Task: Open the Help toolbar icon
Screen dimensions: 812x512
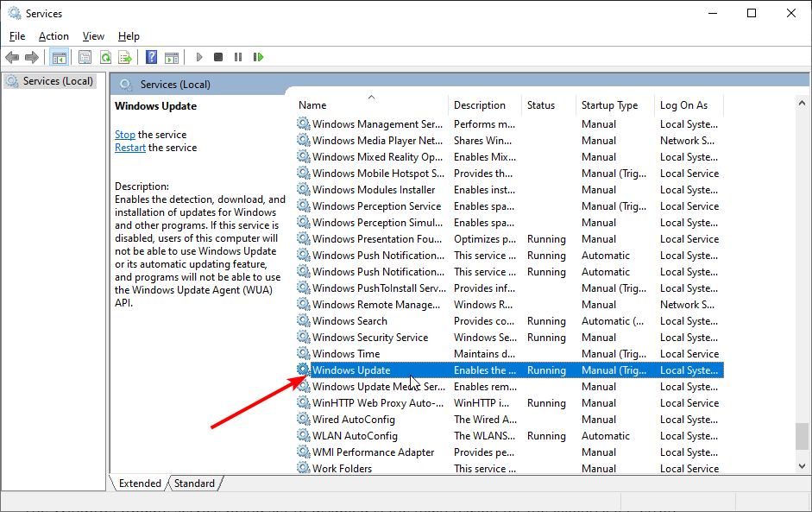Action: click(151, 57)
